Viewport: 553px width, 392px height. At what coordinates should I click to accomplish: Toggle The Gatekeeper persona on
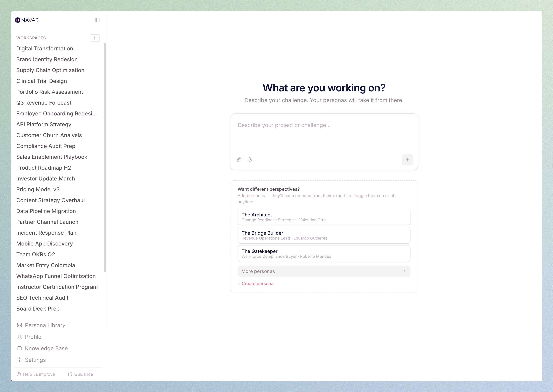tap(324, 253)
